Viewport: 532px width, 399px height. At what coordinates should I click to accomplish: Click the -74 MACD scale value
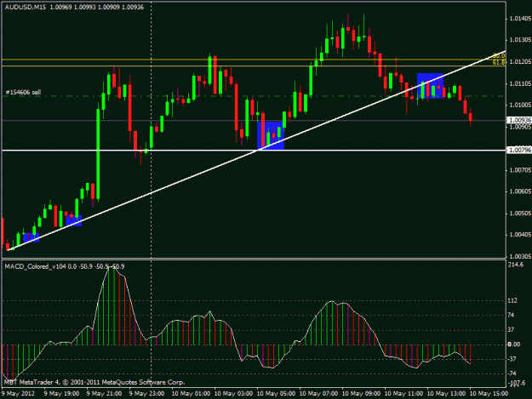(x=512, y=373)
